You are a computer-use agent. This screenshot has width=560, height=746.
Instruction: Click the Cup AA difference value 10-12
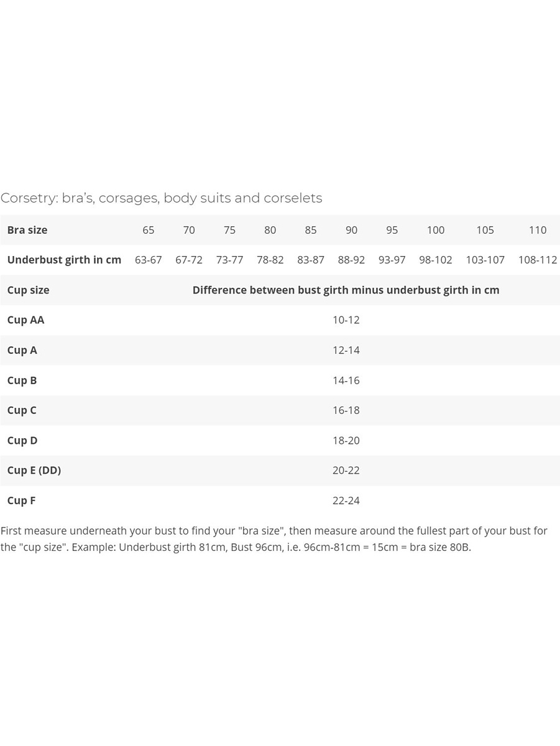tap(346, 320)
